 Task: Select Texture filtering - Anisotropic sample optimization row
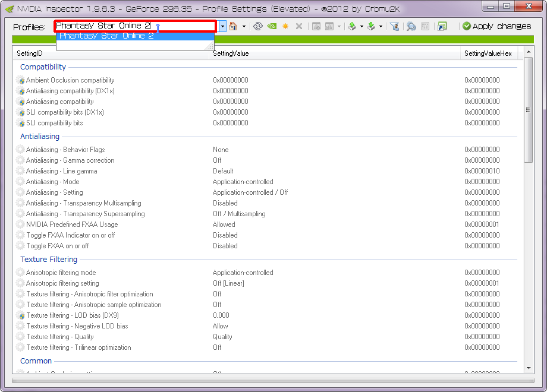[267, 305]
